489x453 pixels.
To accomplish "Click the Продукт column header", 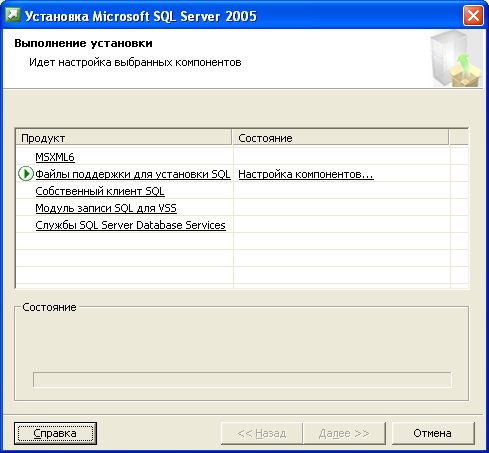I will click(124, 138).
